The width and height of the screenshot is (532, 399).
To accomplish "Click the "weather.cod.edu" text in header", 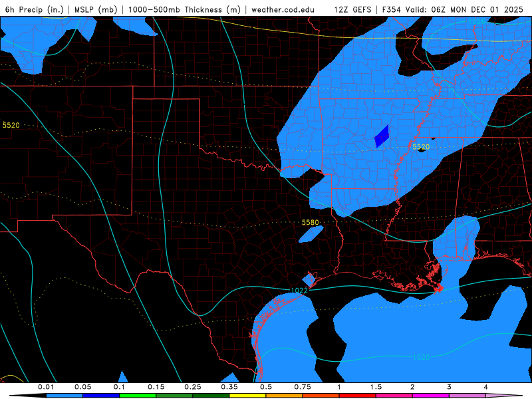I will 283,9.
